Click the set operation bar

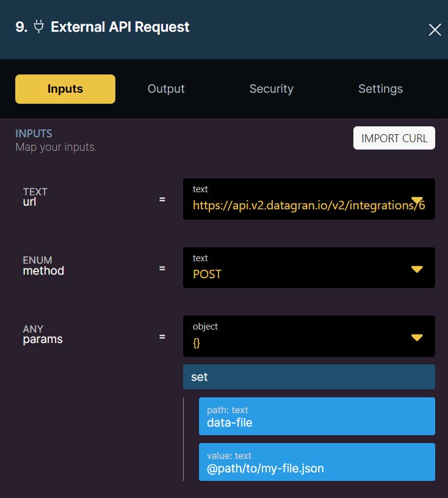309,377
